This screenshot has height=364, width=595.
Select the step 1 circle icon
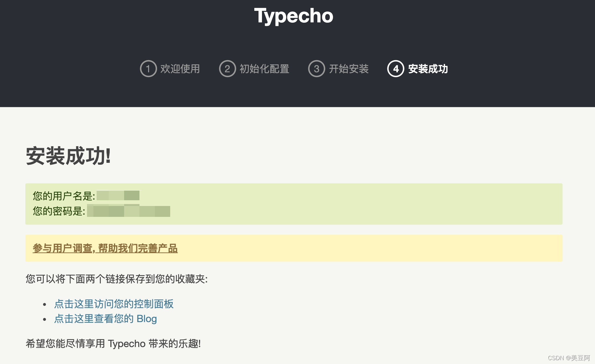148,69
